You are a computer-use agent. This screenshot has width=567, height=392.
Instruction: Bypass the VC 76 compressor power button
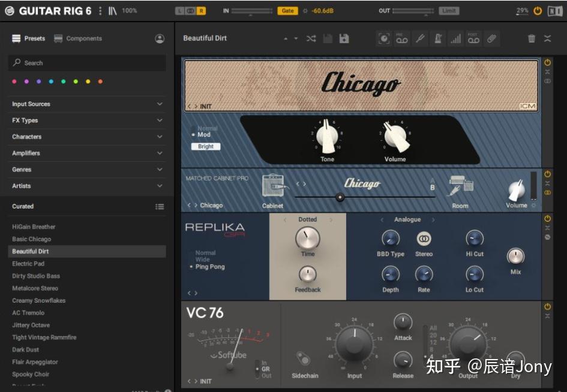pyautogui.click(x=547, y=307)
